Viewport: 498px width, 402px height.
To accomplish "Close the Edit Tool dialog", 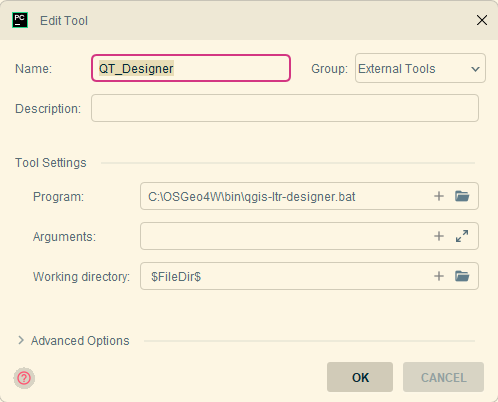I will 482,20.
